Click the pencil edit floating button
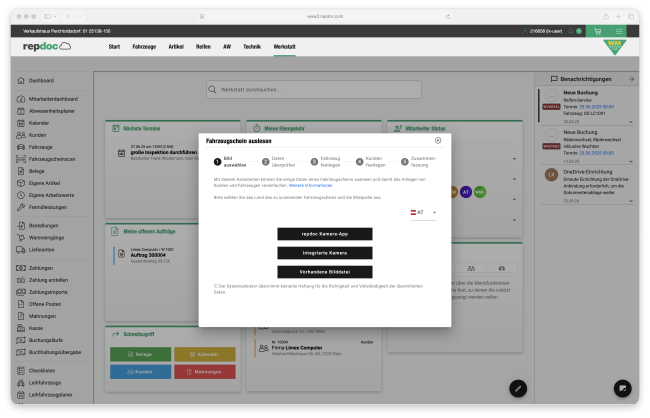The height and width of the screenshot is (418, 650). [x=517, y=388]
